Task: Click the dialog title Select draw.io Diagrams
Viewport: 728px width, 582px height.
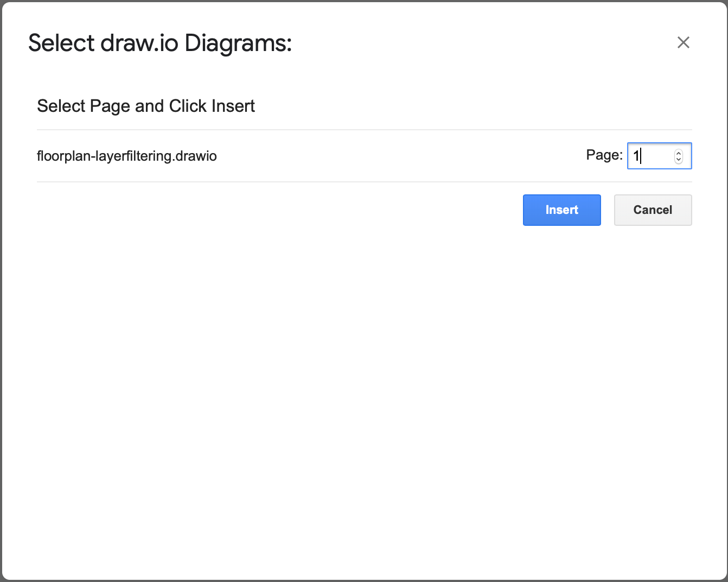Action: 159,42
